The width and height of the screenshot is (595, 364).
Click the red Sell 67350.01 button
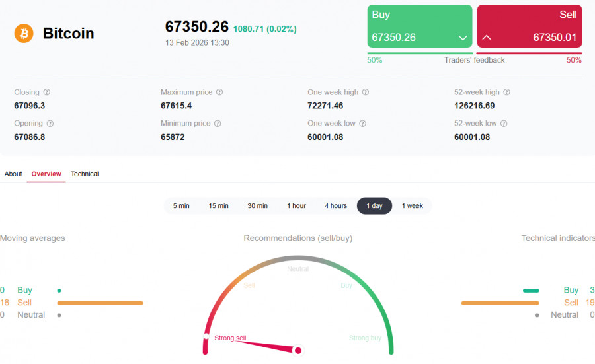click(530, 26)
